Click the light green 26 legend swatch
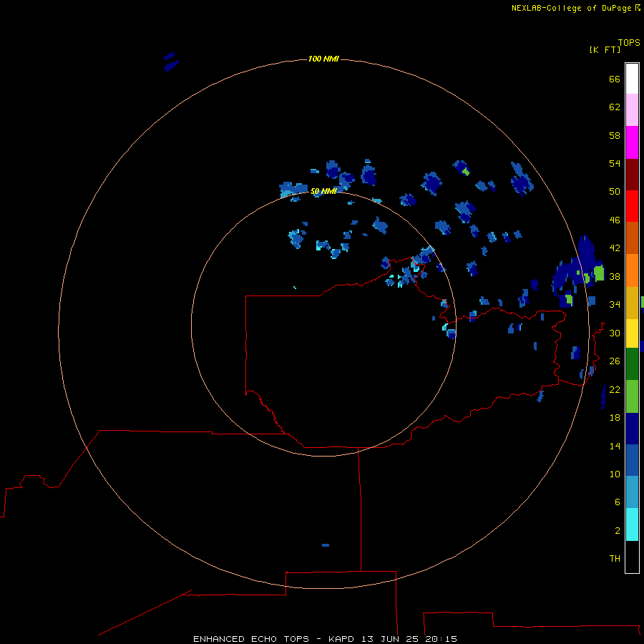This screenshot has height=644, width=644. coord(632,396)
